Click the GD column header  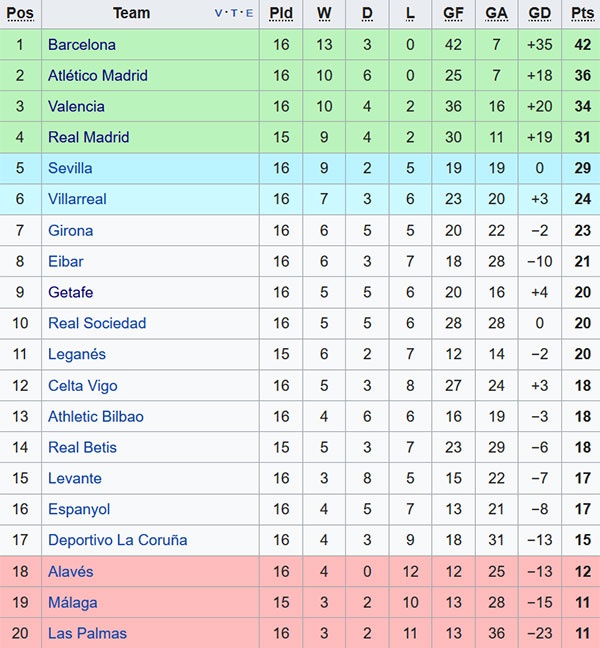pos(540,14)
